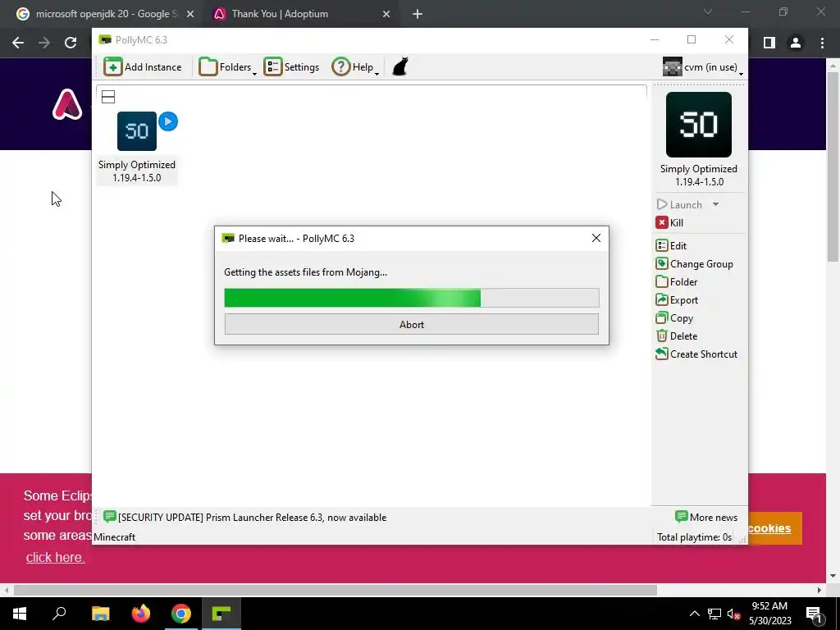Open File Explorer from taskbar
840x630 pixels.
click(100, 614)
